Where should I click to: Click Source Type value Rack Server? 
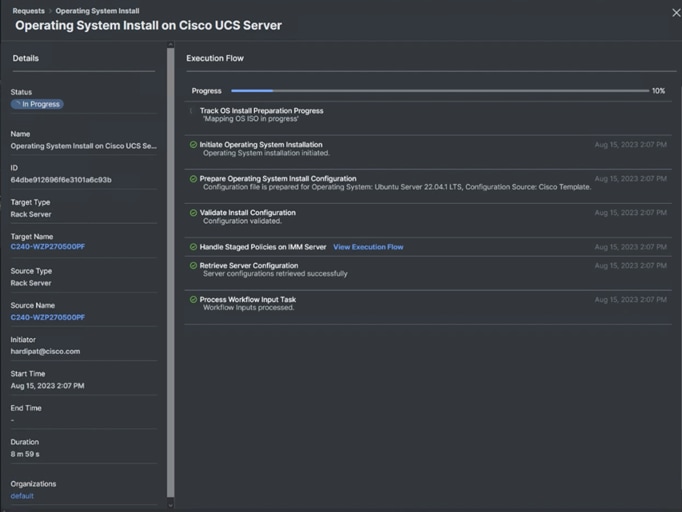point(31,283)
